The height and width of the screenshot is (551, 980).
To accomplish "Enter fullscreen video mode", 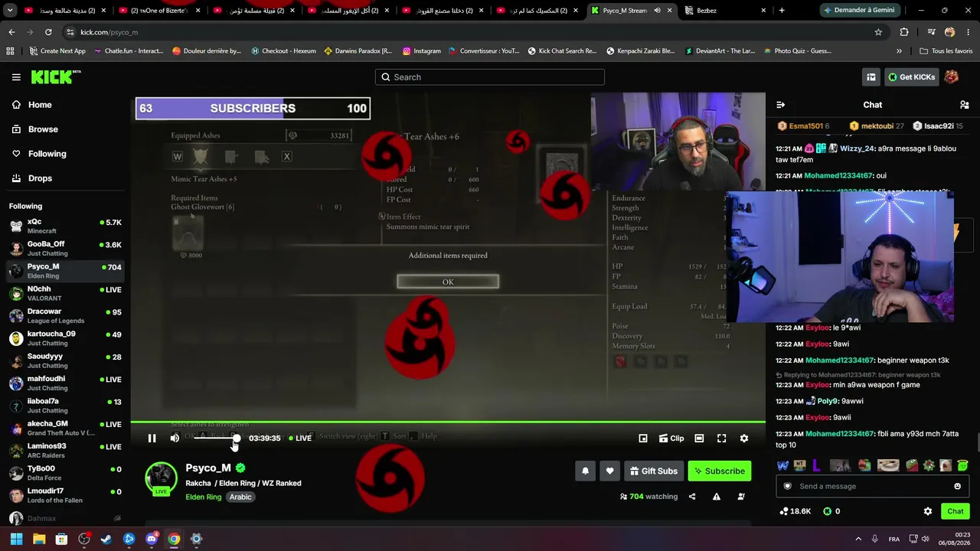I will pyautogui.click(x=721, y=439).
